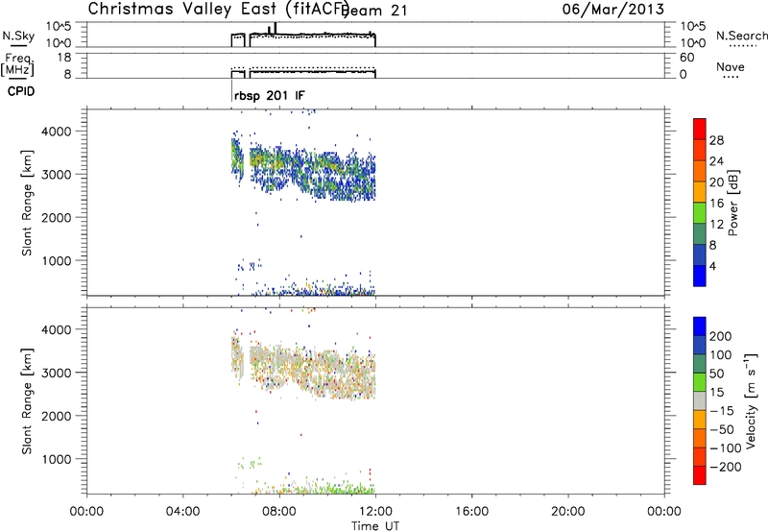768x532 pixels.
Task: Click the 06/Mar/2013 date text
Action: [613, 10]
